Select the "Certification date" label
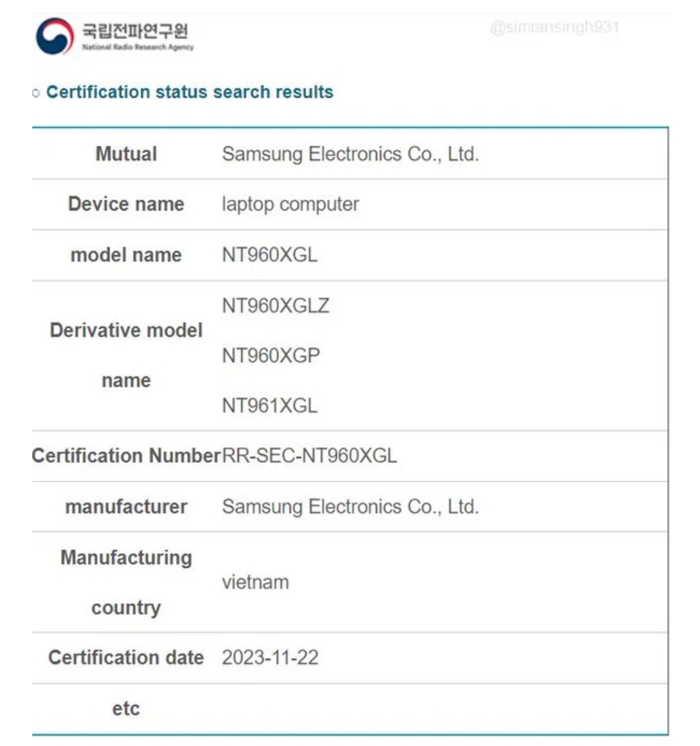This screenshot has height=746, width=700. tap(126, 657)
